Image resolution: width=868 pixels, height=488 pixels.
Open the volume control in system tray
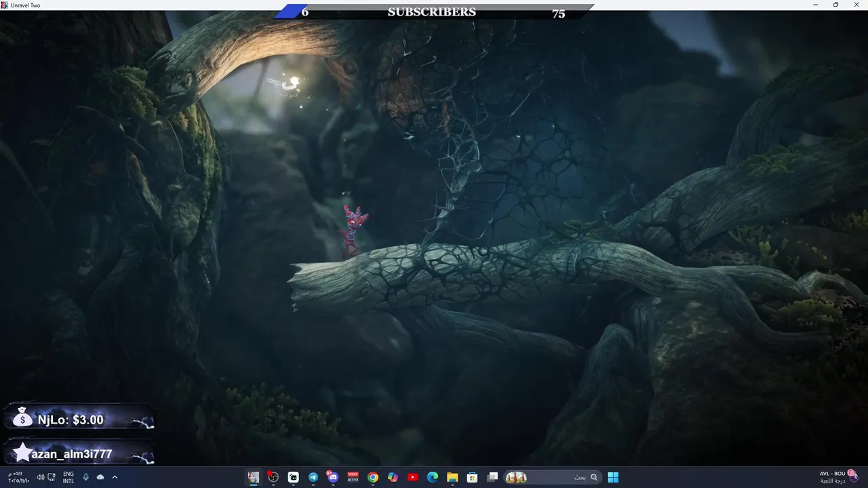tap(40, 477)
